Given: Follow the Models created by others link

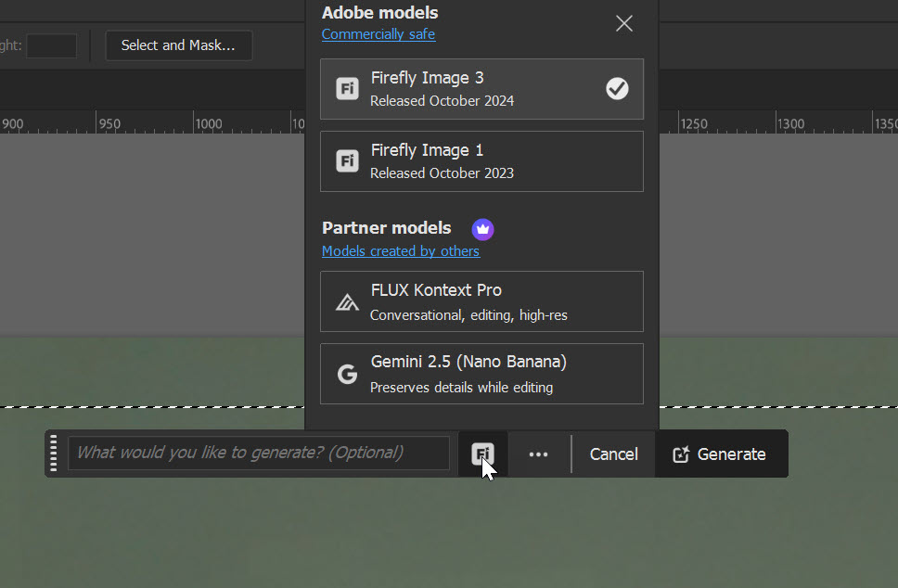Looking at the screenshot, I should [401, 251].
